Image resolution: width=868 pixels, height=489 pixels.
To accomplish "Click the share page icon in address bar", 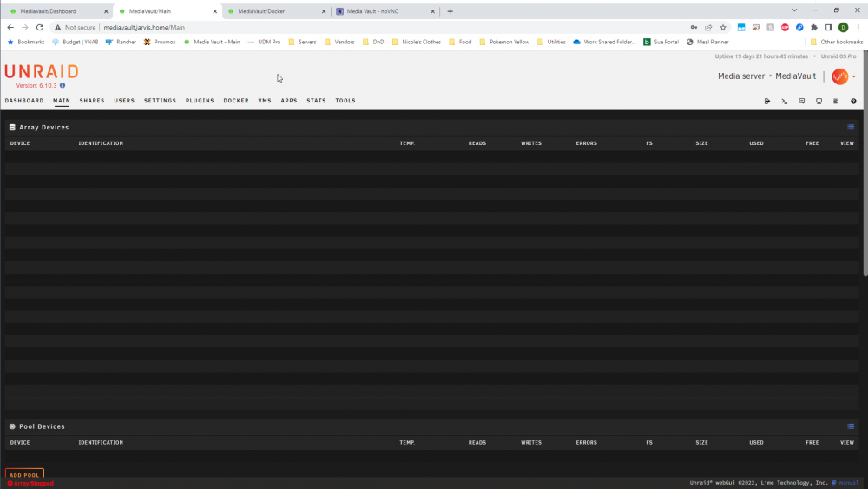I will pyautogui.click(x=708, y=27).
